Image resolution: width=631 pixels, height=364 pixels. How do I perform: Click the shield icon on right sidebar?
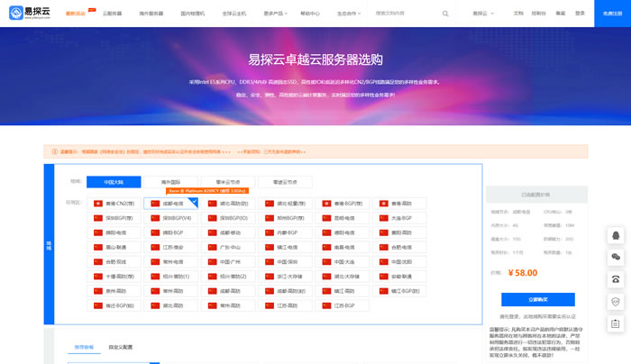pos(616,300)
